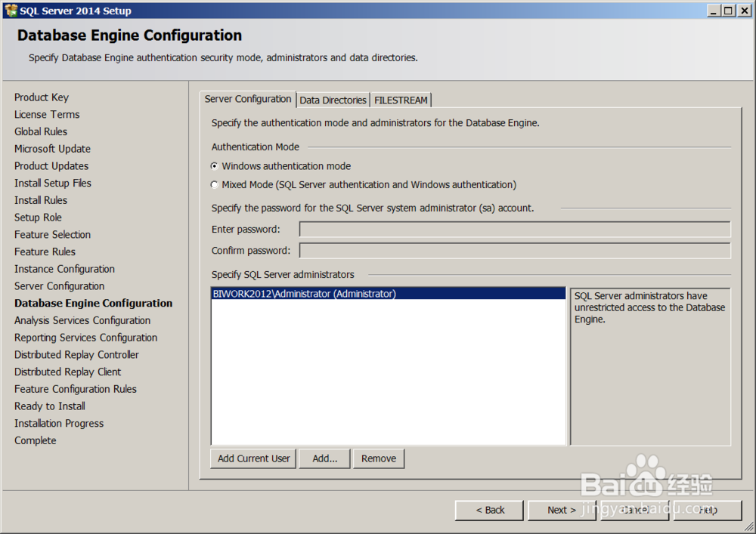Click License Terms step in sidebar

coord(47,115)
